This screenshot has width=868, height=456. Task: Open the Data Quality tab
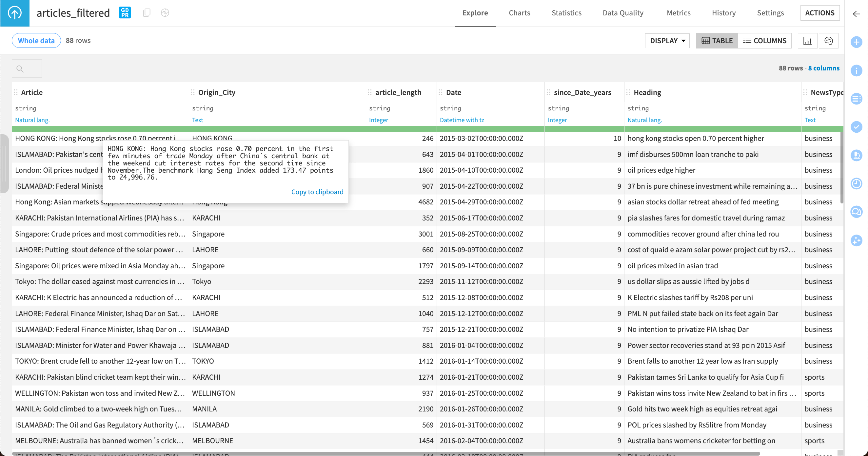tap(623, 13)
